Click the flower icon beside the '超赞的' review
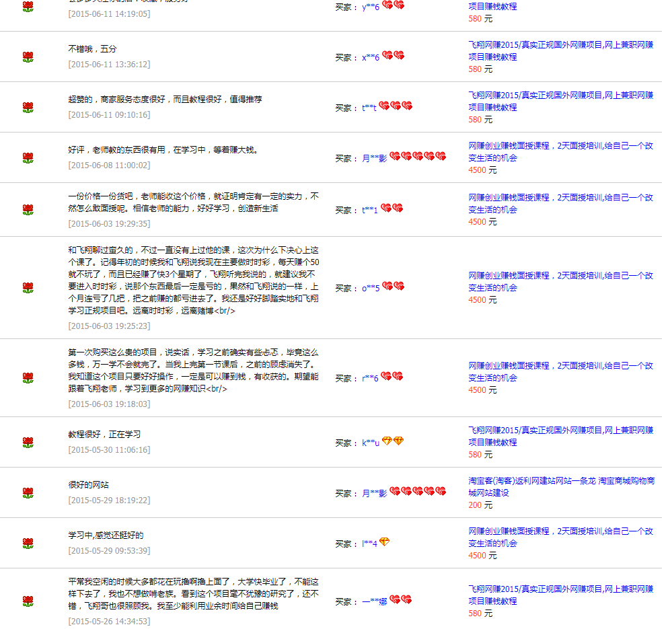Screen dimensions: 672x629 tap(28, 108)
